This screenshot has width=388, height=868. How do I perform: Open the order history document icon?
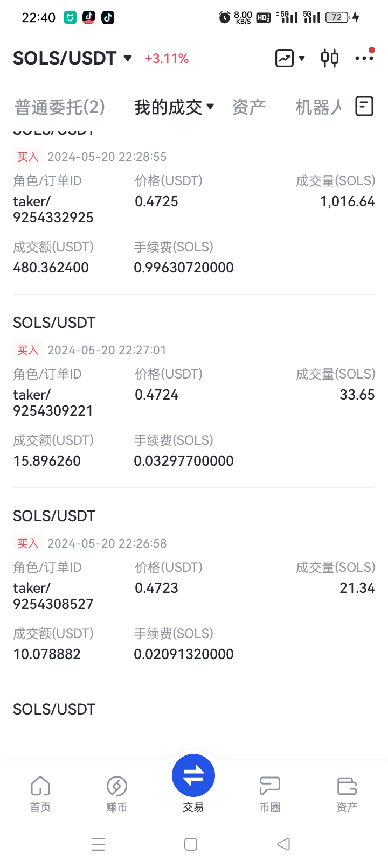coord(364,107)
